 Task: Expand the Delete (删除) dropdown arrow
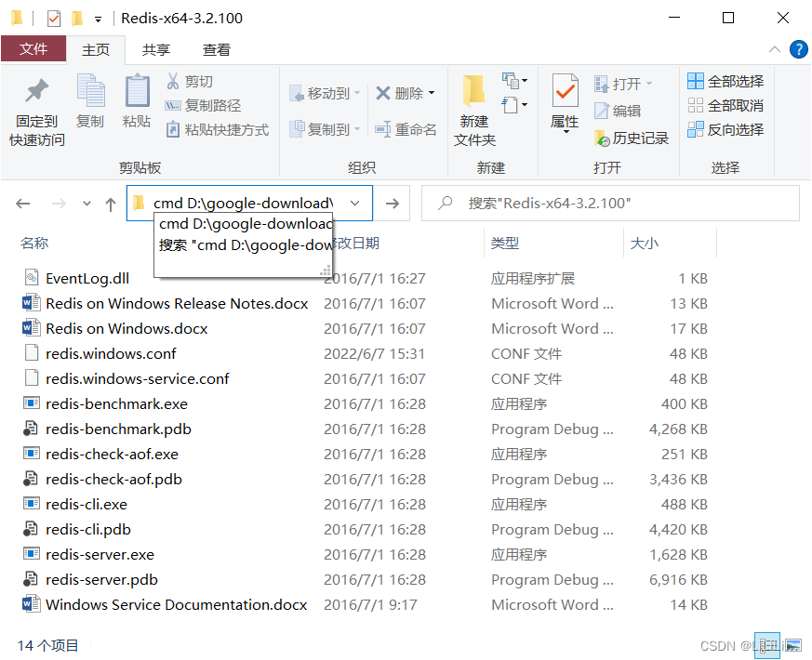coord(432,93)
